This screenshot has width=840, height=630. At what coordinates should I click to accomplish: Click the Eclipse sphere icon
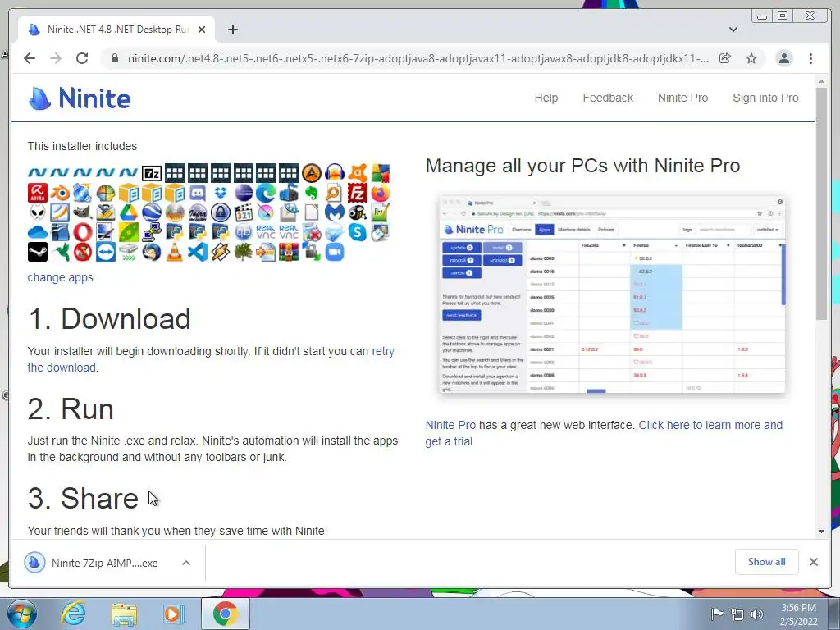[243, 193]
